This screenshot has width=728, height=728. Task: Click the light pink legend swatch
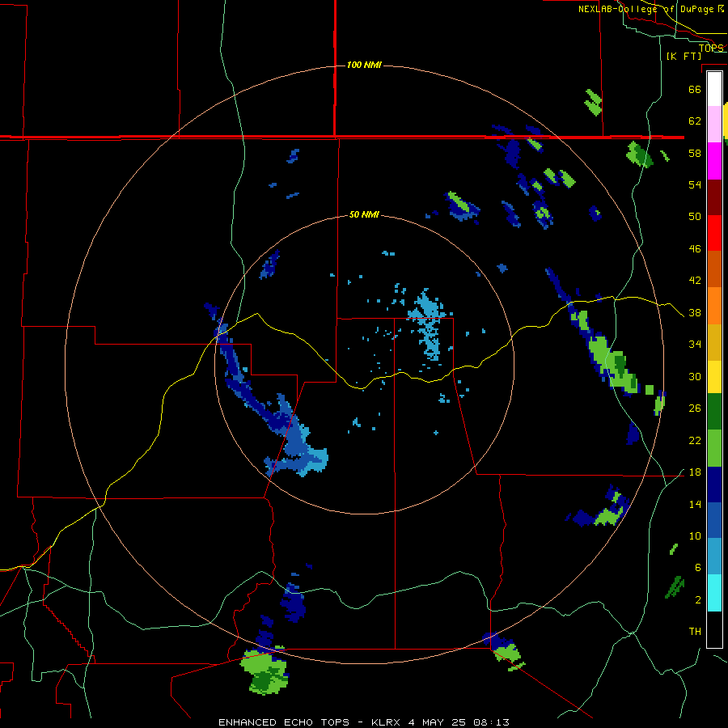tap(714, 125)
